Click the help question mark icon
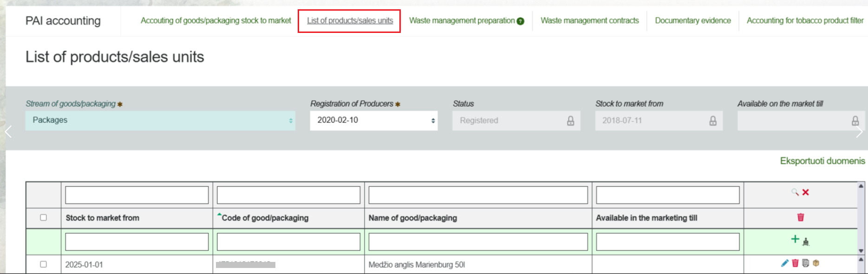The height and width of the screenshot is (274, 868). point(521,21)
